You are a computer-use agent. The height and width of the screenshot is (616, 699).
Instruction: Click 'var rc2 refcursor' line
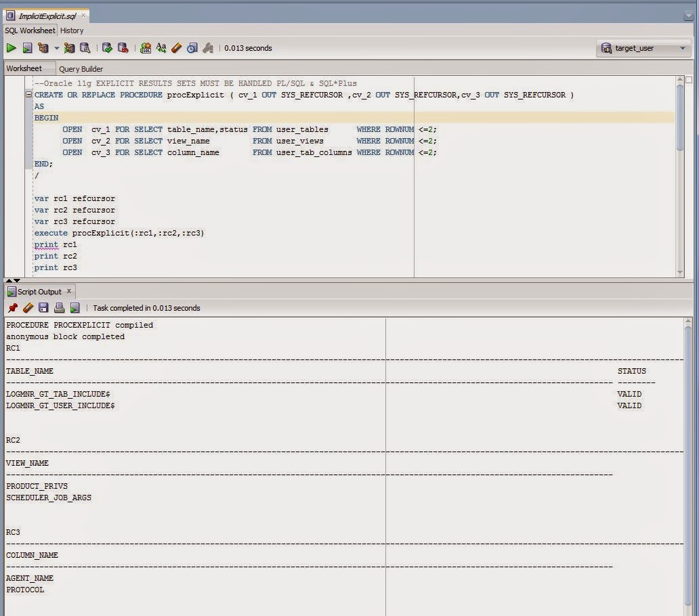(75, 210)
